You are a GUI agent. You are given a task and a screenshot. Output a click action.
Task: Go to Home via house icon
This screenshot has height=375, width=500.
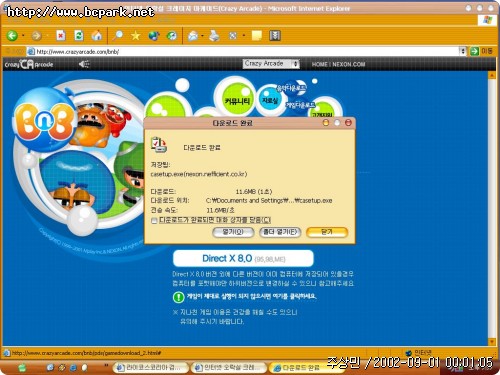(97, 35)
